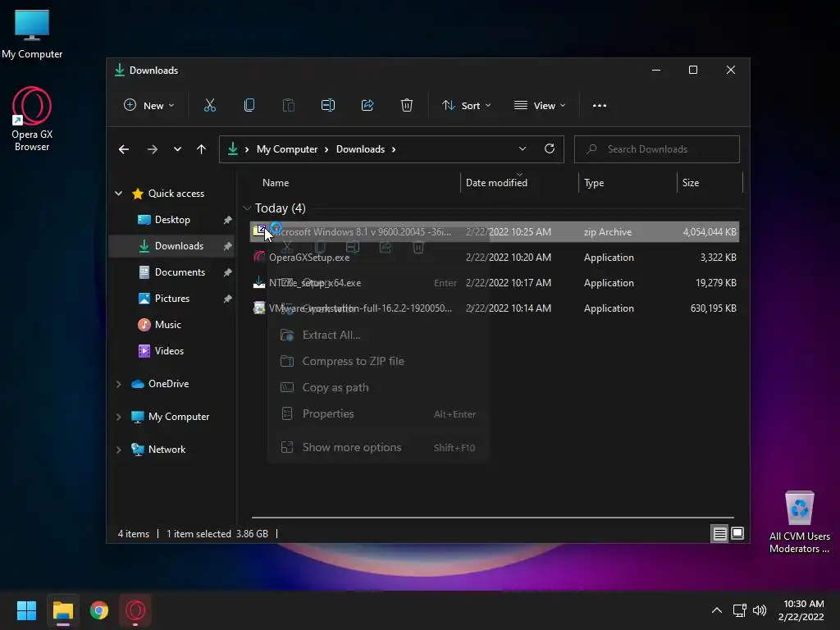This screenshot has height=630, width=840.
Task: Switch to details view in status bar
Action: (719, 533)
